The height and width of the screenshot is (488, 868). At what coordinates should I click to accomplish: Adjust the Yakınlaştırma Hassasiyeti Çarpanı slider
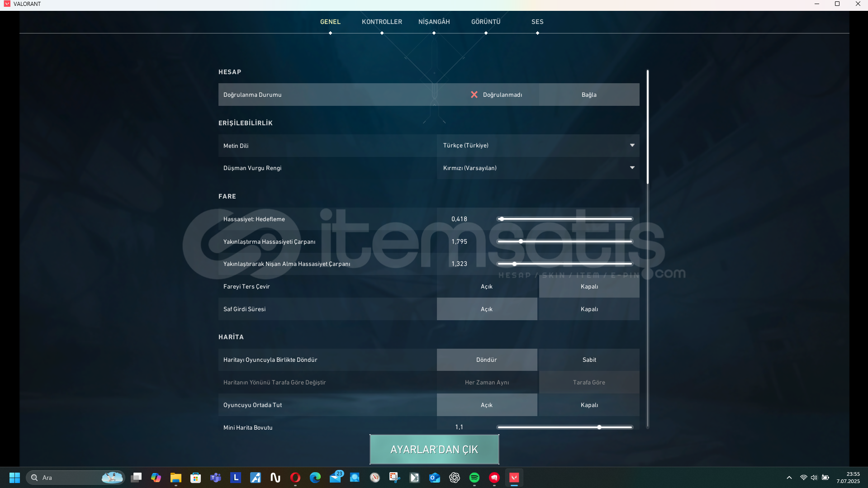coord(564,242)
